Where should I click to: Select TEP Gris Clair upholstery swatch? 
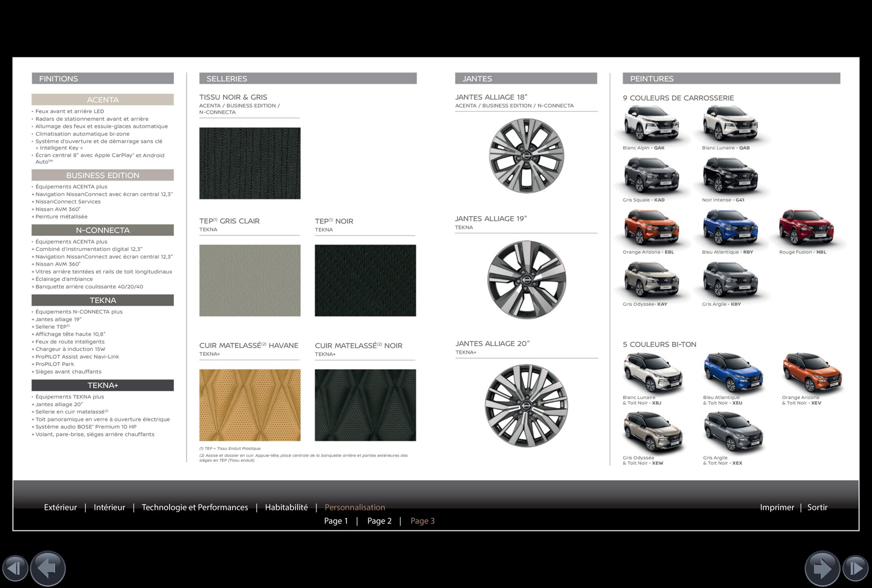pyautogui.click(x=250, y=280)
